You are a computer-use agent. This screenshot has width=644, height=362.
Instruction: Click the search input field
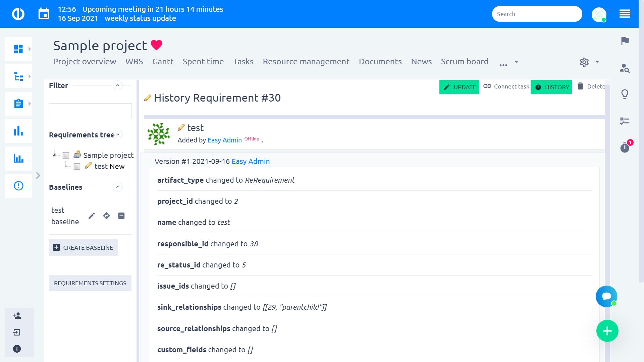click(x=537, y=14)
